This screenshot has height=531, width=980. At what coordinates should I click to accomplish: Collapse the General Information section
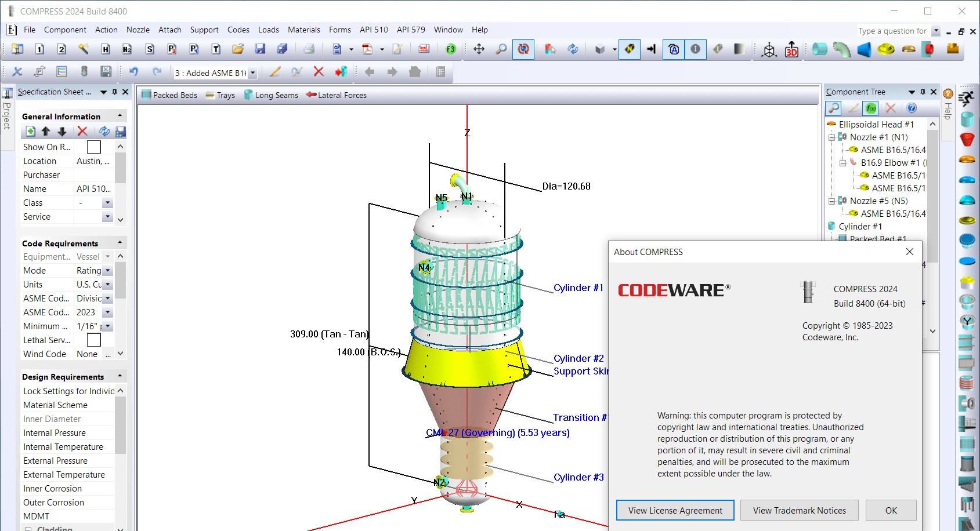120,116
